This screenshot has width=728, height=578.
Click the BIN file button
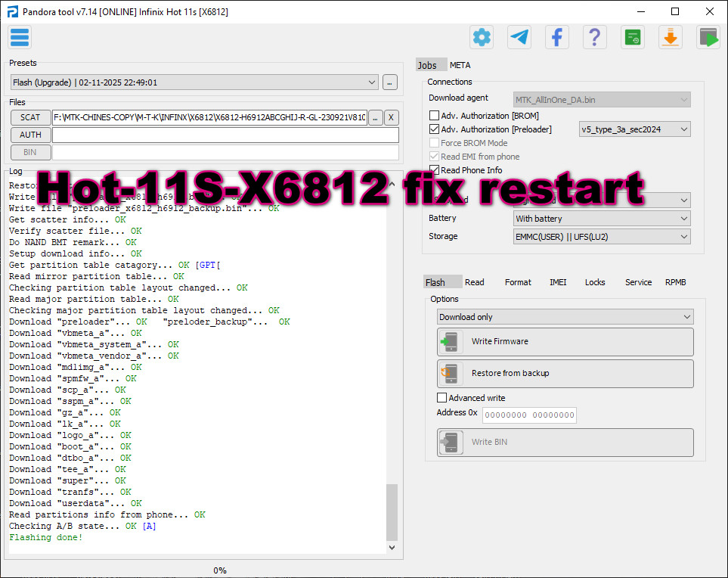(x=30, y=152)
